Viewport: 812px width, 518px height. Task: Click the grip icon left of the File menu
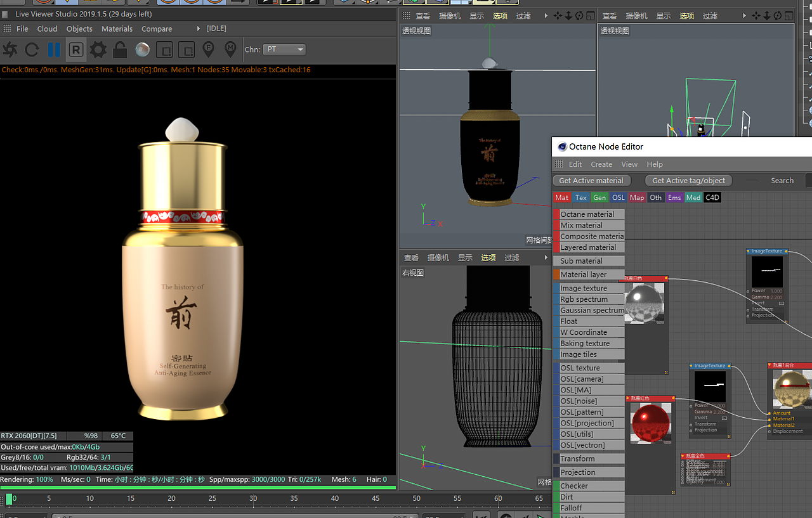(7, 29)
